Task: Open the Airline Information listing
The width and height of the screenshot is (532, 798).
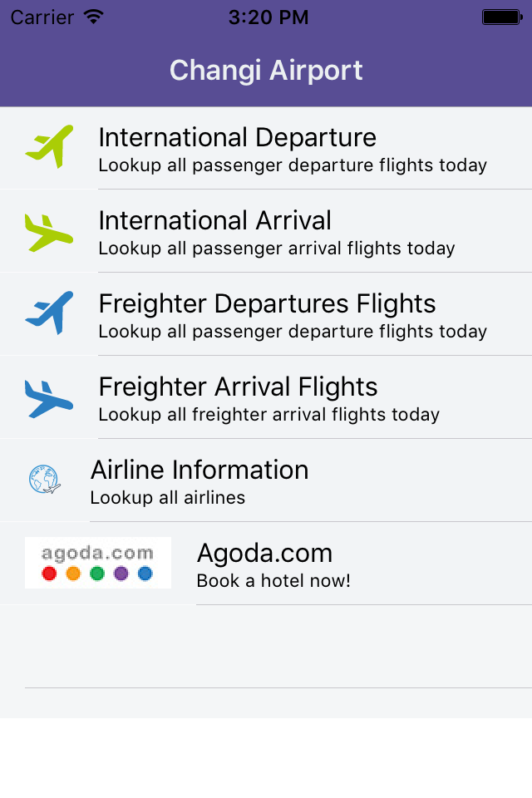Action: coord(266,479)
